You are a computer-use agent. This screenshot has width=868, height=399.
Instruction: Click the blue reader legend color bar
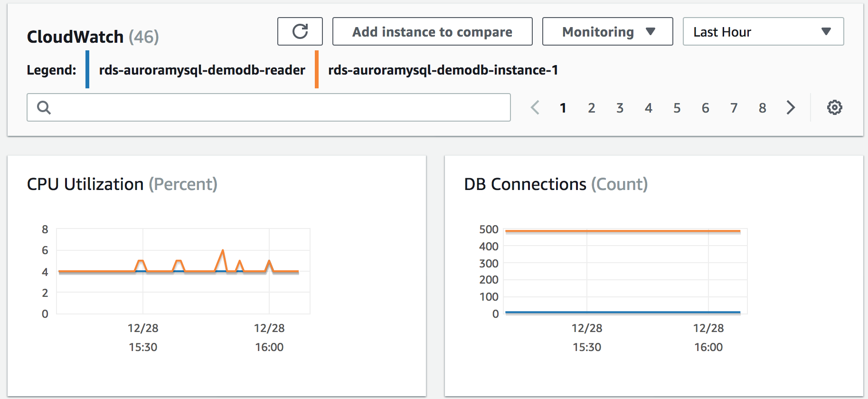(87, 69)
